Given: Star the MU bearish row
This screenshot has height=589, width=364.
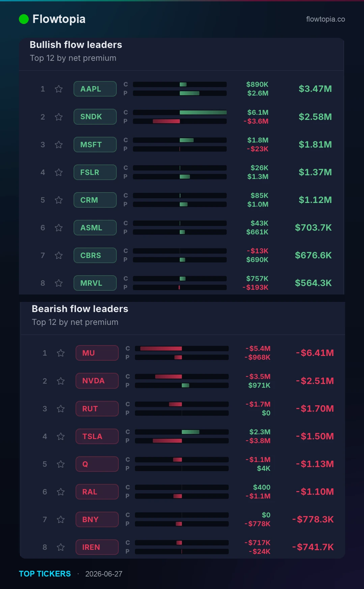Looking at the screenshot, I should pyautogui.click(x=61, y=353).
